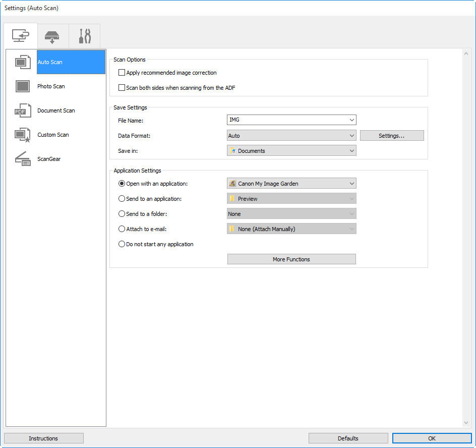
Task: Select Photo Scan in the sidebar
Action: point(51,86)
